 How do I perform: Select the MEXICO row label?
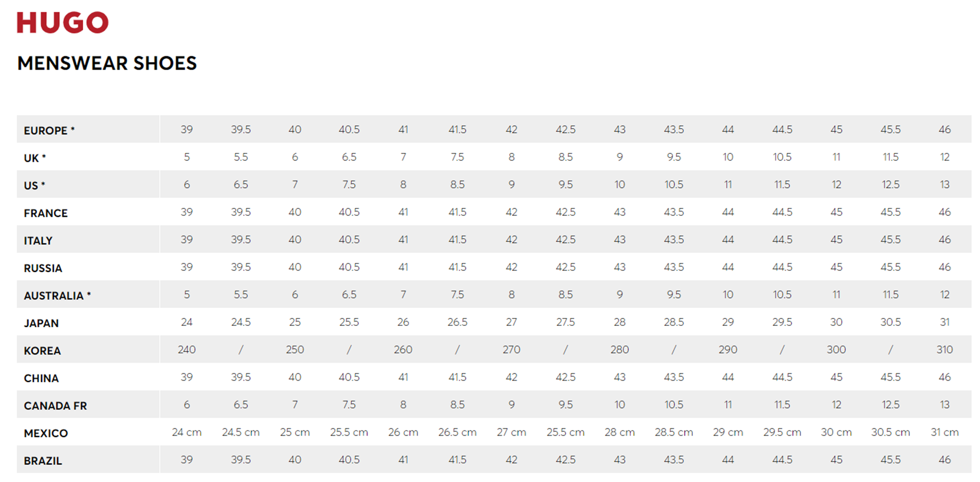pos(46,433)
